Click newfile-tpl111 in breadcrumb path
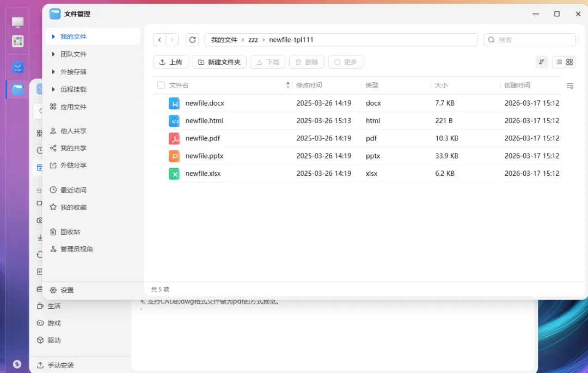This screenshot has height=373, width=588. pos(291,40)
